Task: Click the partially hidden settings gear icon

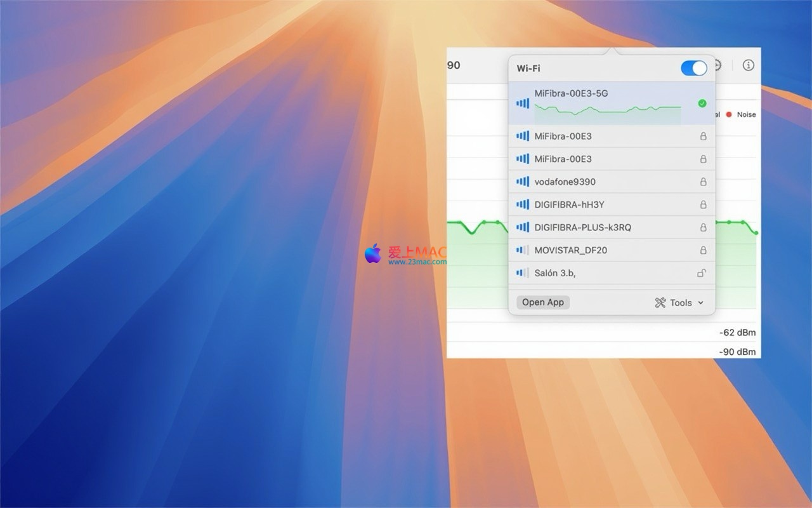Action: click(719, 65)
